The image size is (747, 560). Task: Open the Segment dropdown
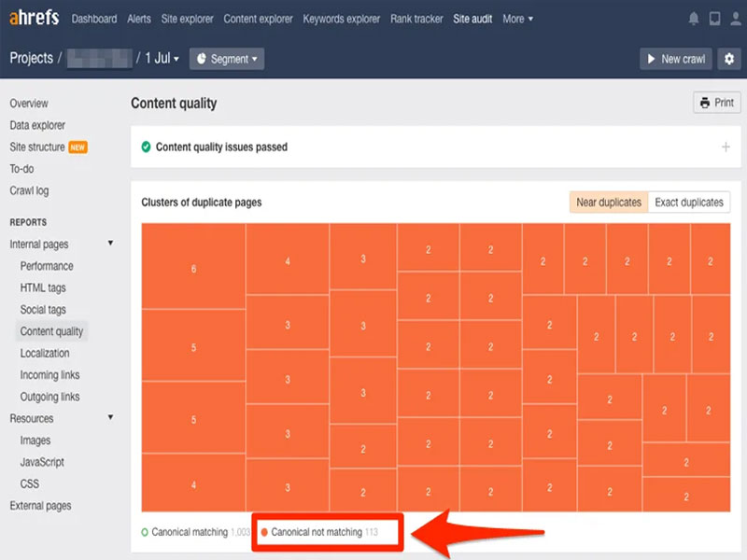227,59
